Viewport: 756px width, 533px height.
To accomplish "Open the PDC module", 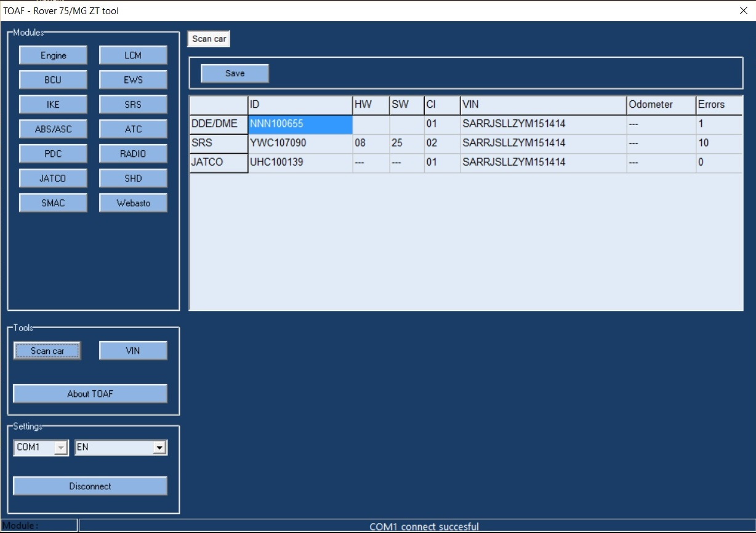I will 53,154.
